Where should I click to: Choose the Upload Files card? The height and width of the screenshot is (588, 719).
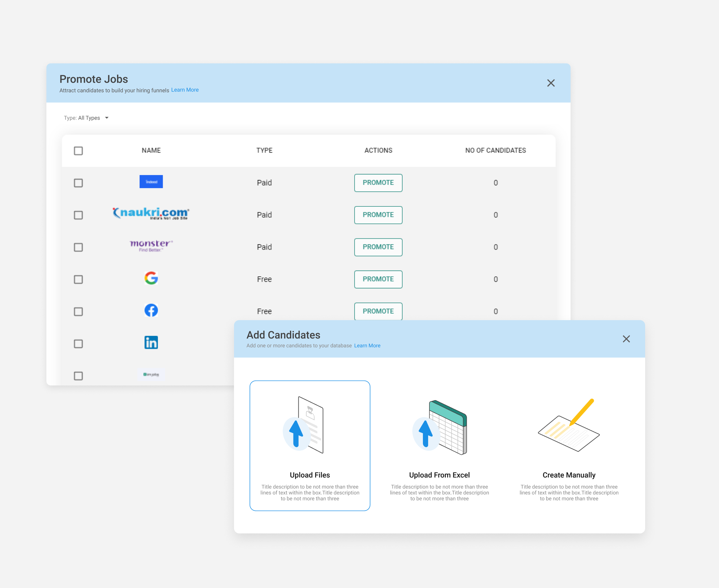[310, 445]
